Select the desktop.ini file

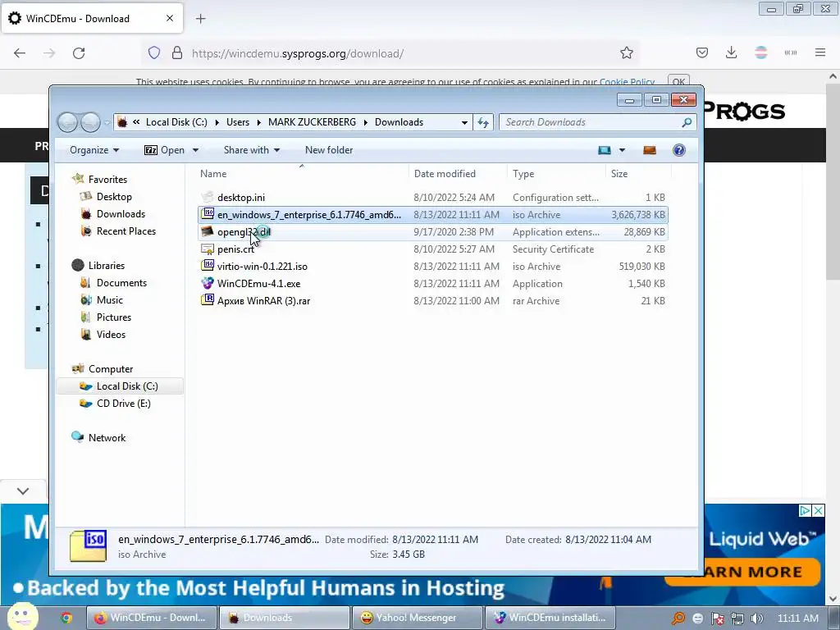pyautogui.click(x=433, y=198)
